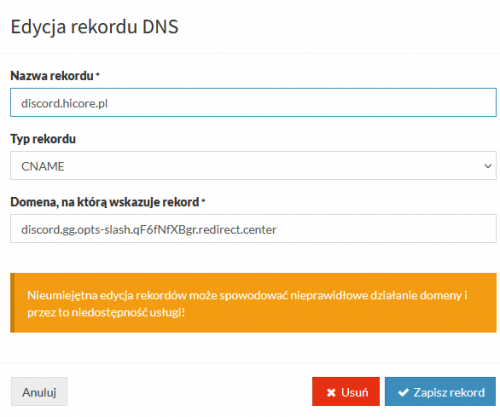This screenshot has width=500, height=417.
Task: Click the orange warning message banner
Action: click(x=253, y=303)
